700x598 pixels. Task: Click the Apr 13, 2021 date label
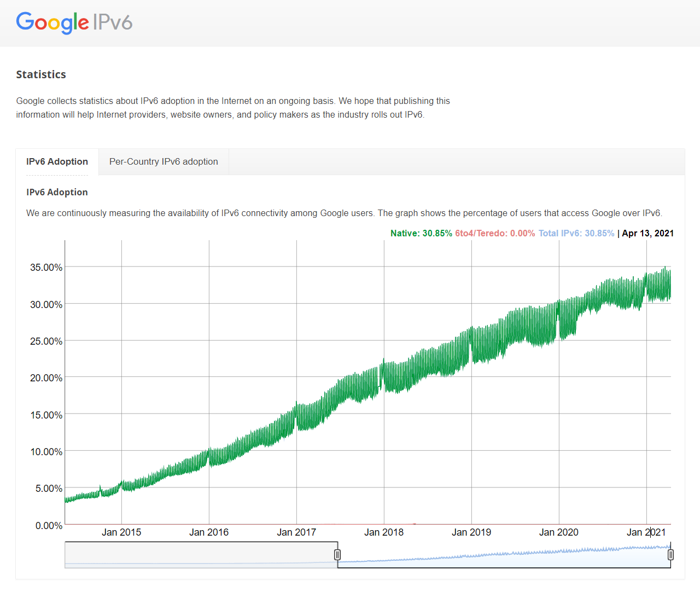pos(647,233)
